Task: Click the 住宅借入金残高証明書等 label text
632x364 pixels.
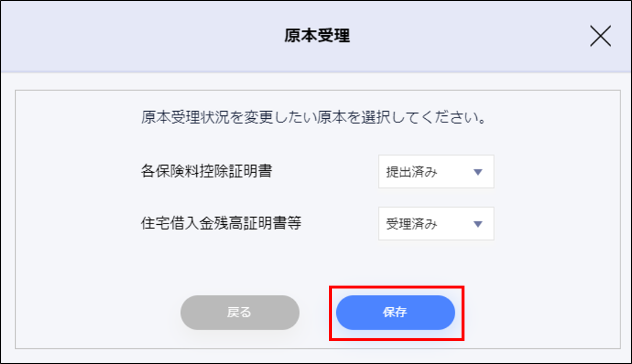Action: pos(221,223)
